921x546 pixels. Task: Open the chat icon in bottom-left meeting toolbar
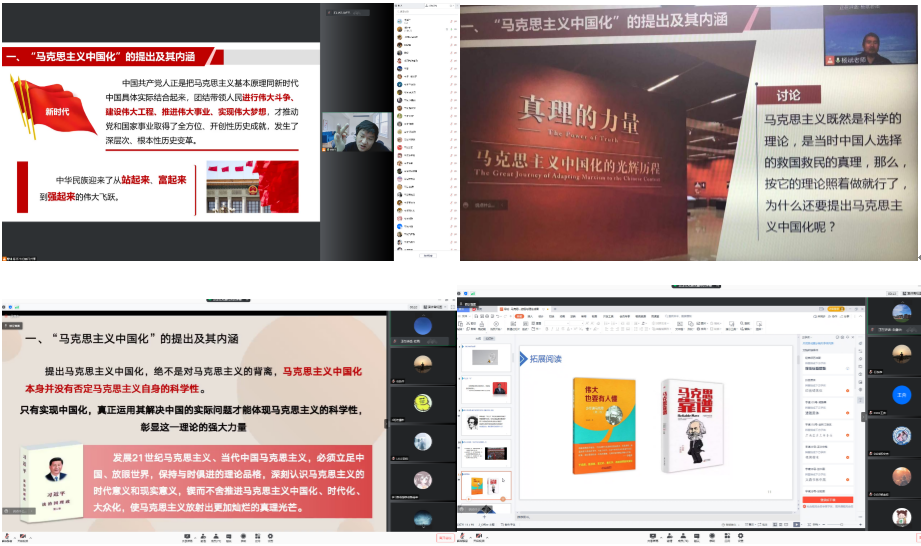pyautogui.click(x=229, y=535)
